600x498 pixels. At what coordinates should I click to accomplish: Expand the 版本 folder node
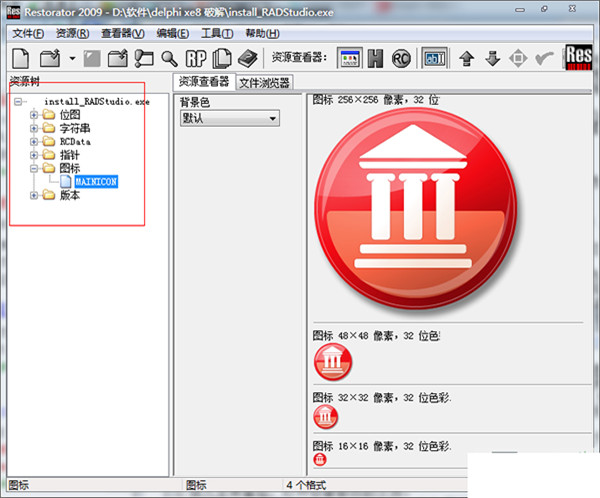pyautogui.click(x=35, y=196)
